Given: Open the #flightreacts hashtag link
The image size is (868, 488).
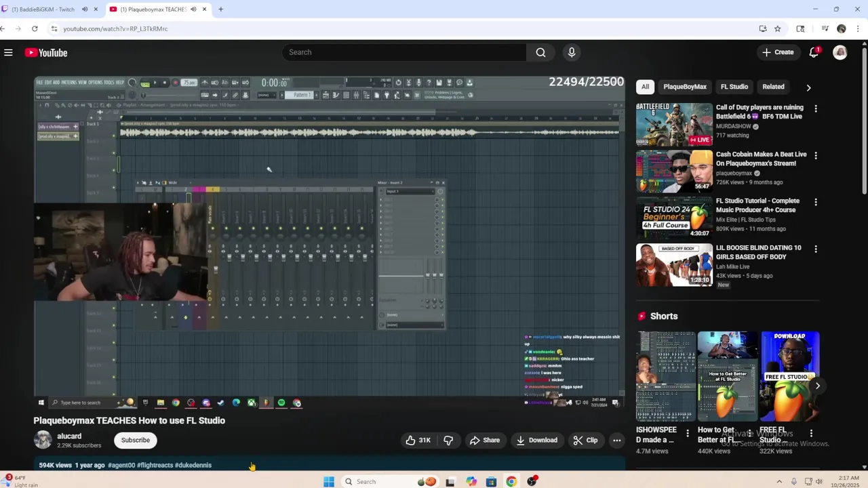Looking at the screenshot, I should point(155,466).
